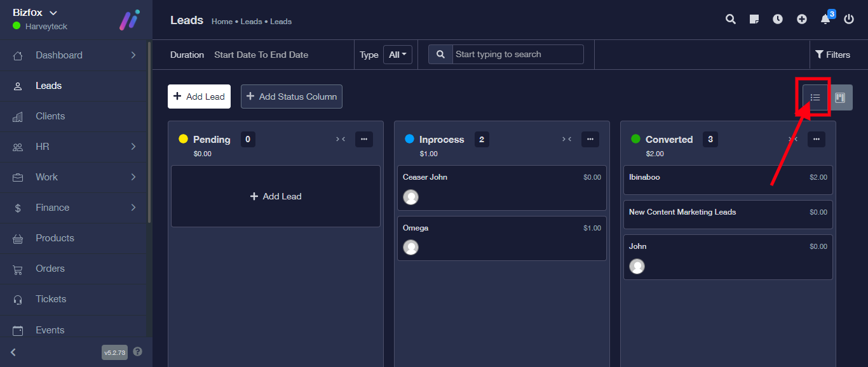The height and width of the screenshot is (367, 868).
Task: Click the plus circle quick-add icon
Action: coord(802,20)
